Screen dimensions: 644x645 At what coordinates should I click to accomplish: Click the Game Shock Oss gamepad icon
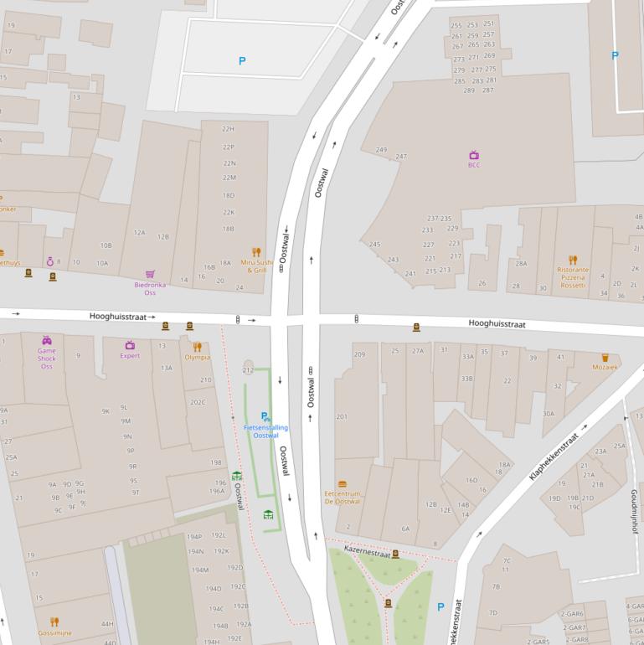click(x=47, y=341)
